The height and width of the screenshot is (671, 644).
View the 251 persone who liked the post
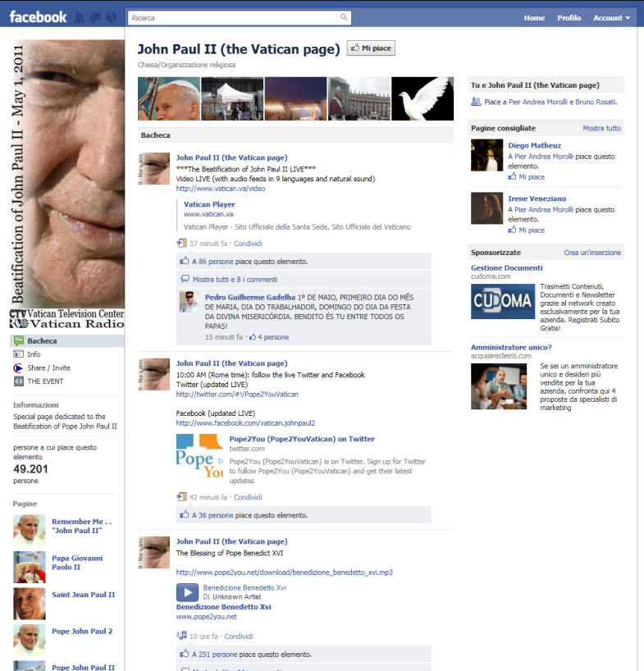(x=217, y=655)
